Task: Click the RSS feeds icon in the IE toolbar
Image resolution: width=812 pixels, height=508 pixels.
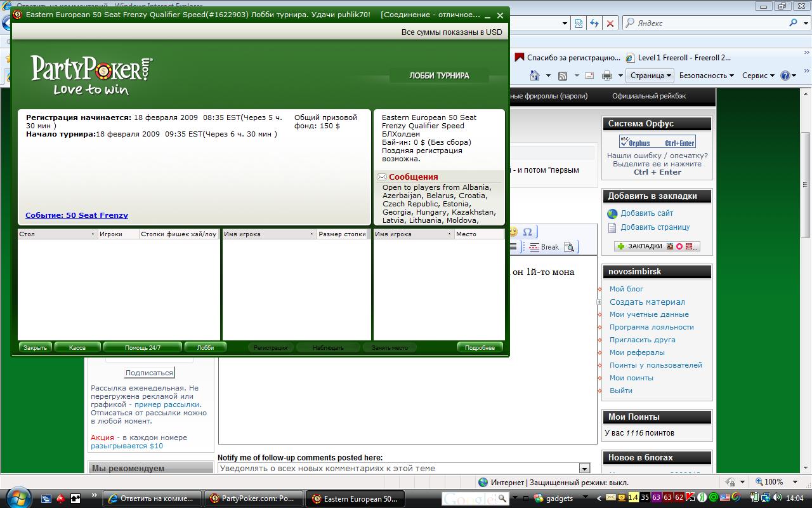Action: (x=562, y=76)
